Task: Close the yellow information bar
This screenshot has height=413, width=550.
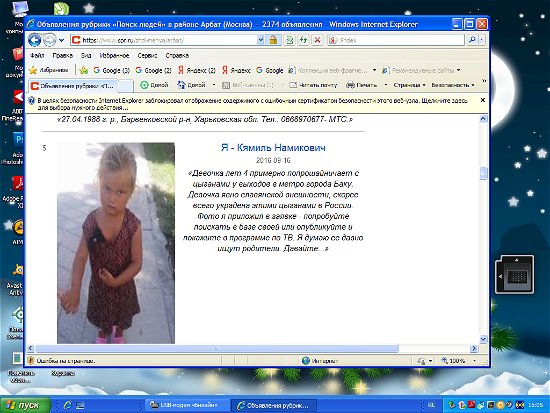Action: click(x=483, y=100)
